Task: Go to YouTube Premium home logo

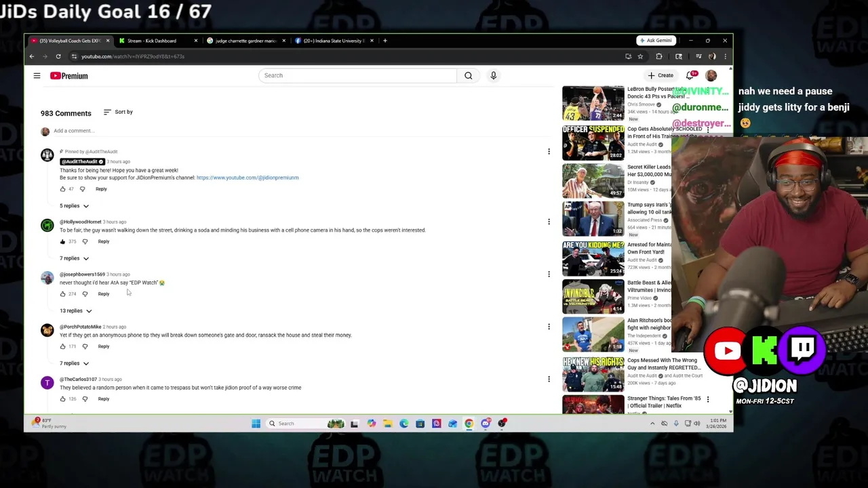Action: pyautogui.click(x=68, y=76)
